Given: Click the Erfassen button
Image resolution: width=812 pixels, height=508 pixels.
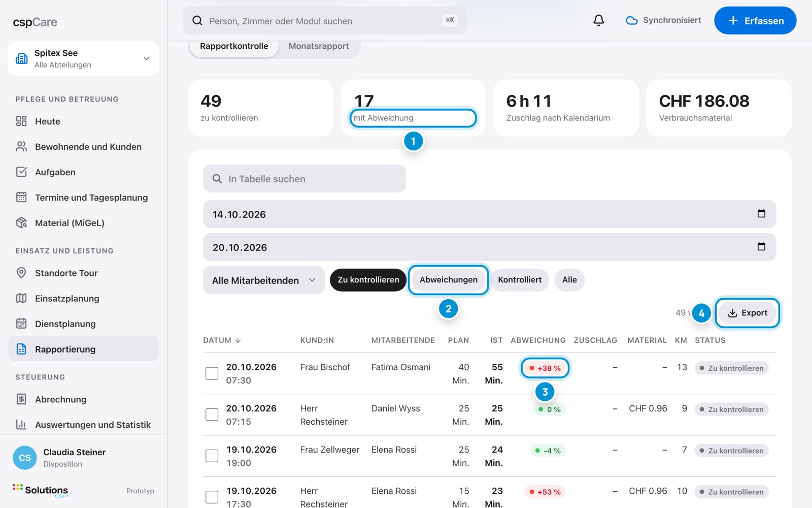Looking at the screenshot, I should [x=755, y=20].
